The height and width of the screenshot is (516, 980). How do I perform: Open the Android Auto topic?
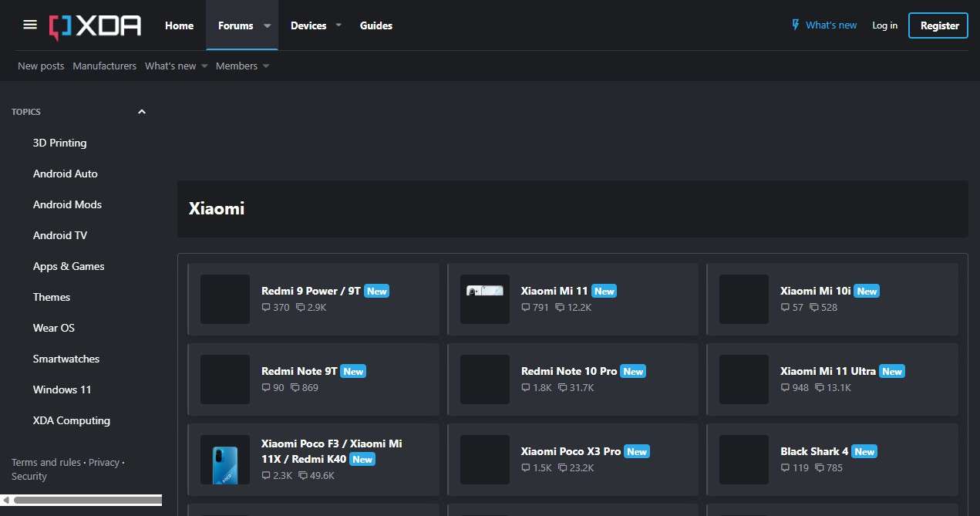[x=66, y=174]
